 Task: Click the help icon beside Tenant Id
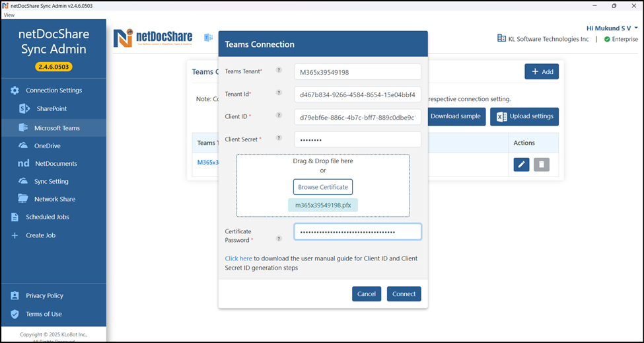(x=279, y=93)
